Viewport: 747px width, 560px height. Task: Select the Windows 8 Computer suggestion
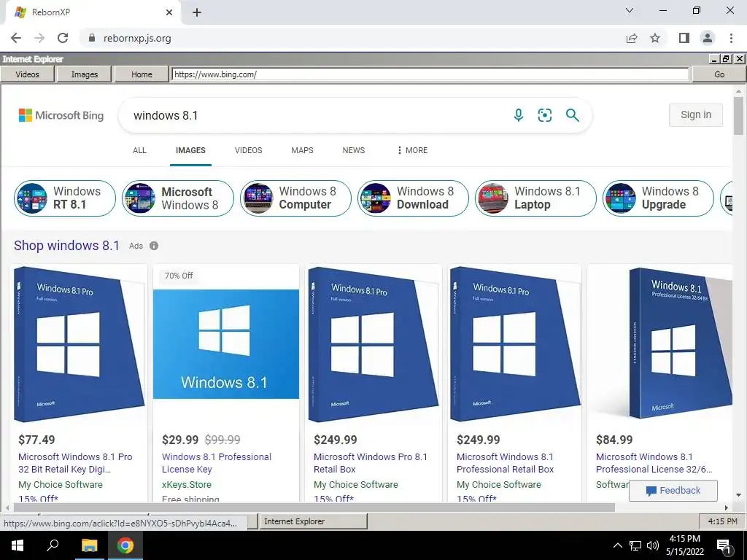point(295,198)
